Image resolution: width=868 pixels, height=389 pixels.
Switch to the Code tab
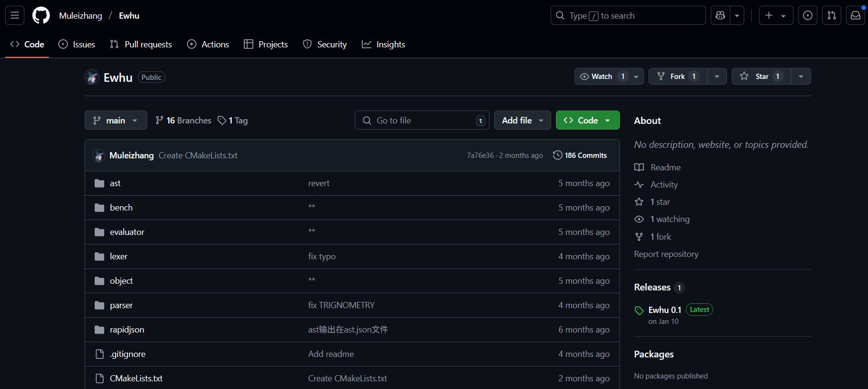(27, 44)
